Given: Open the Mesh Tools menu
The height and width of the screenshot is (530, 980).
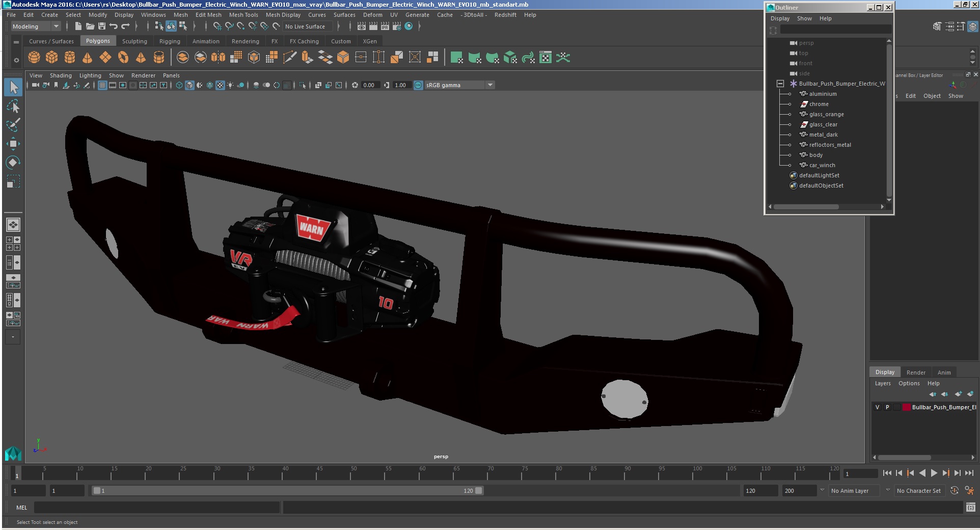Looking at the screenshot, I should point(243,15).
